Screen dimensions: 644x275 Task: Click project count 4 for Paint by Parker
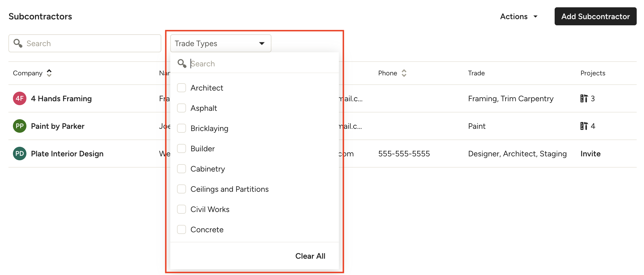point(593,126)
